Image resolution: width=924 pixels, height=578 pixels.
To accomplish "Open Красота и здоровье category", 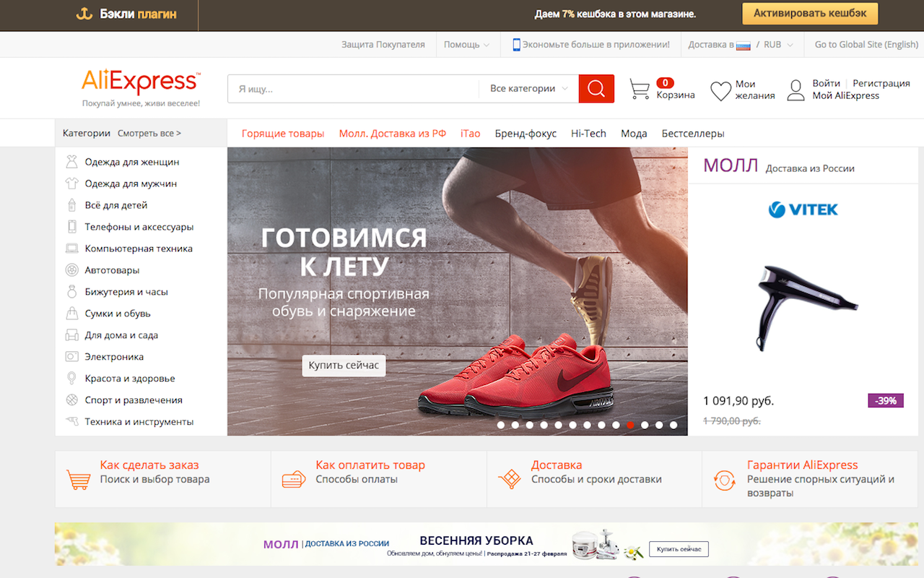I will 130,379.
